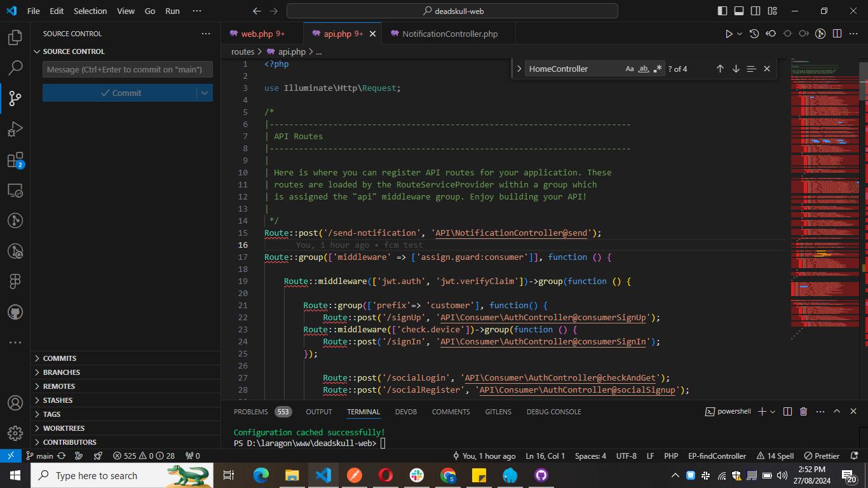This screenshot has width=868, height=488.
Task: Kill terminal with trash icon
Action: [x=803, y=412]
